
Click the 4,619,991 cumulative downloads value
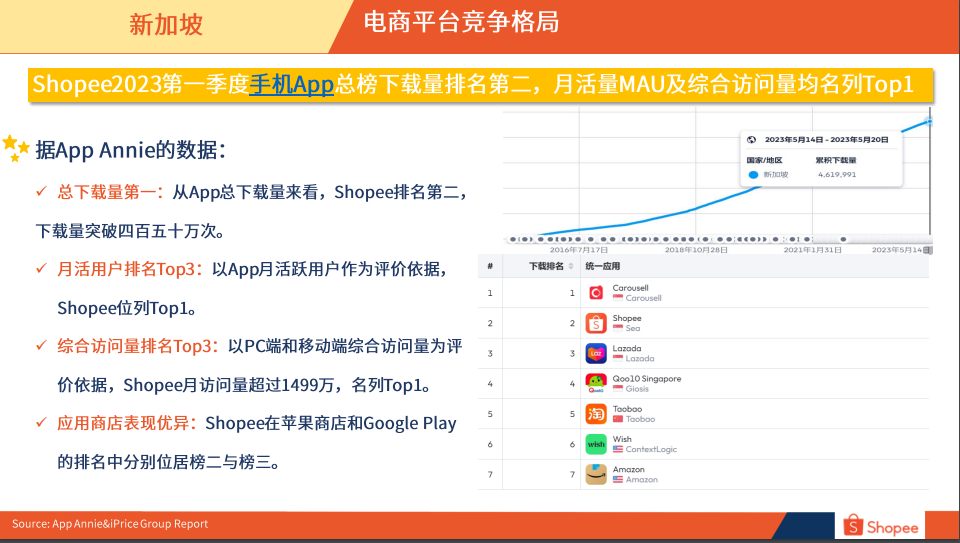837,175
